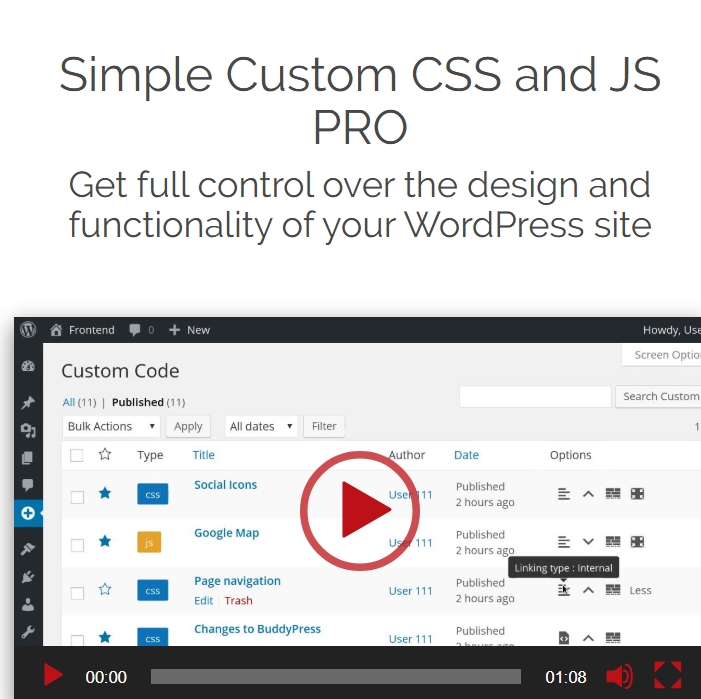This screenshot has height=699, width=701.
Task: Toggle the empty star on Page navigation
Action: click(105, 590)
